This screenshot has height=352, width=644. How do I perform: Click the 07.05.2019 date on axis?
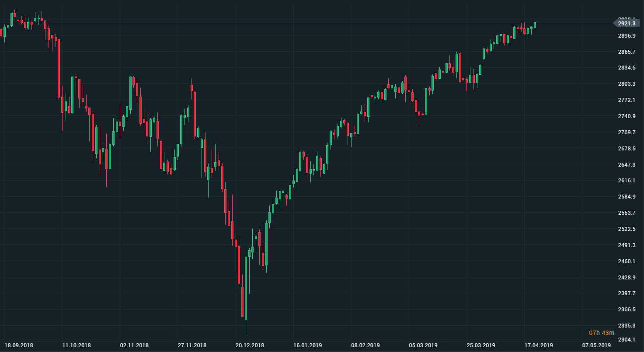pyautogui.click(x=596, y=345)
